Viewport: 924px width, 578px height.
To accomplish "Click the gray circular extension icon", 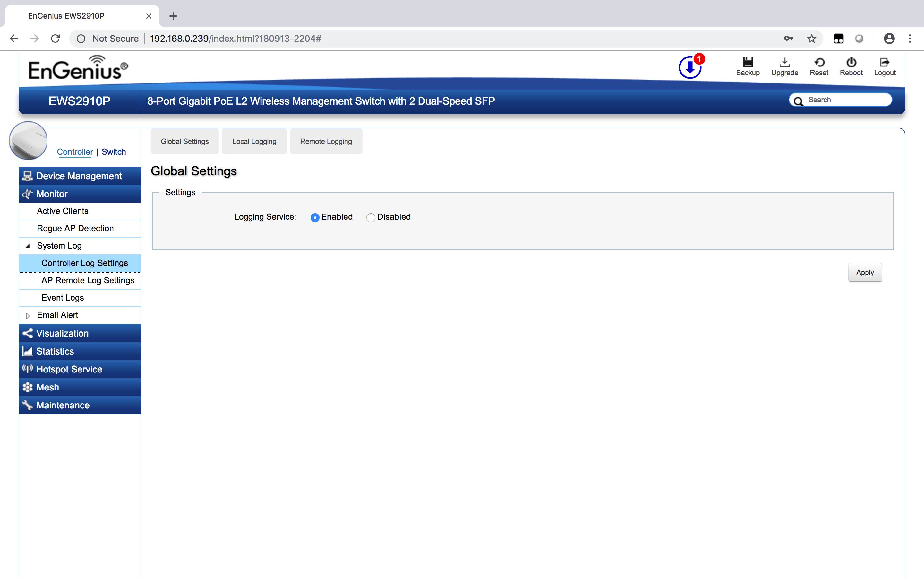I will point(859,39).
